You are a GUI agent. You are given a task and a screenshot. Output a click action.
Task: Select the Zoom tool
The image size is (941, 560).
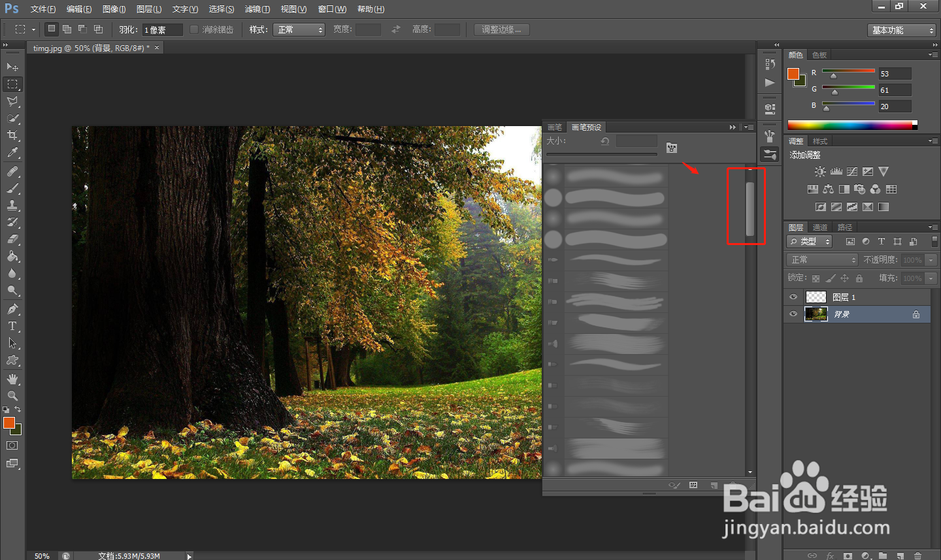[x=12, y=396]
